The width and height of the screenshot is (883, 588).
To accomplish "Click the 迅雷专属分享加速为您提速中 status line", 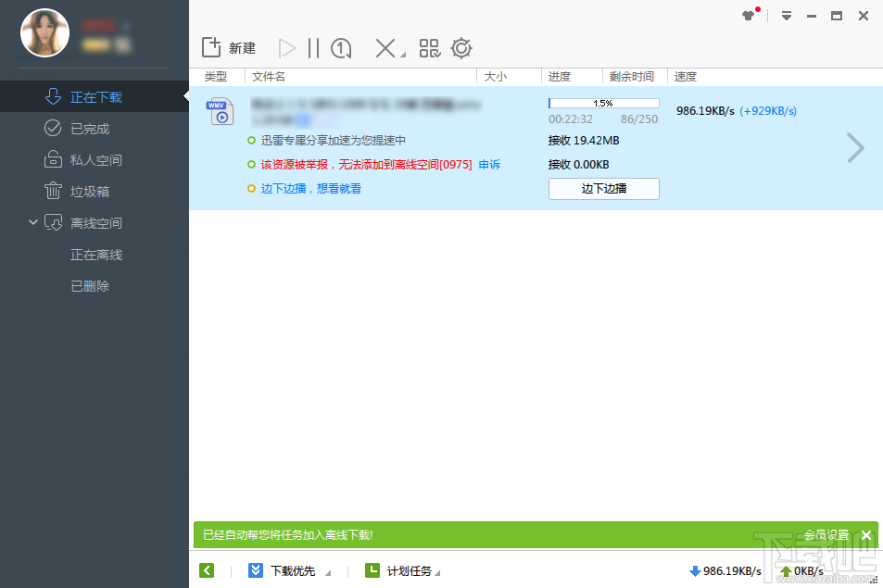I will (333, 140).
